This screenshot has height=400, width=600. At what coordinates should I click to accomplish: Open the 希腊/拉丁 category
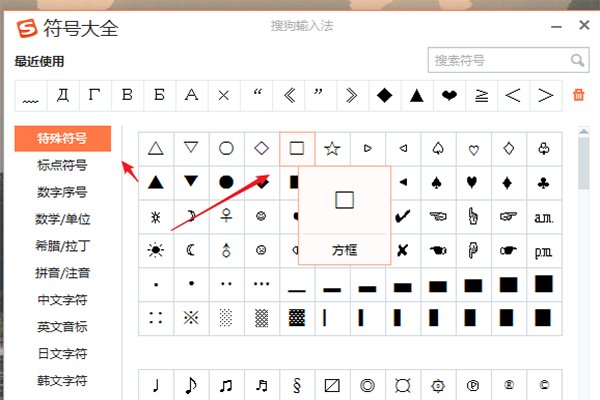click(63, 246)
